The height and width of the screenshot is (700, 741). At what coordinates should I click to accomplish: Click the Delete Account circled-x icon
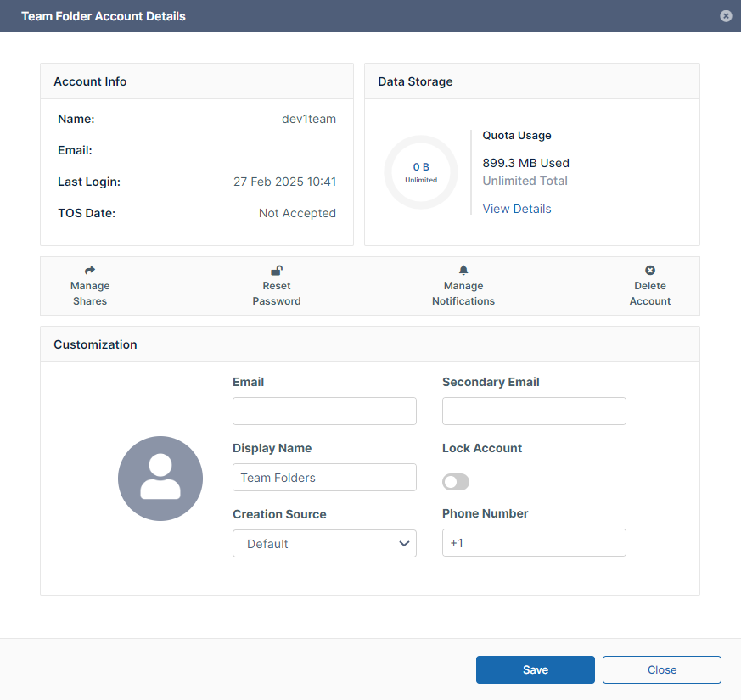click(650, 271)
